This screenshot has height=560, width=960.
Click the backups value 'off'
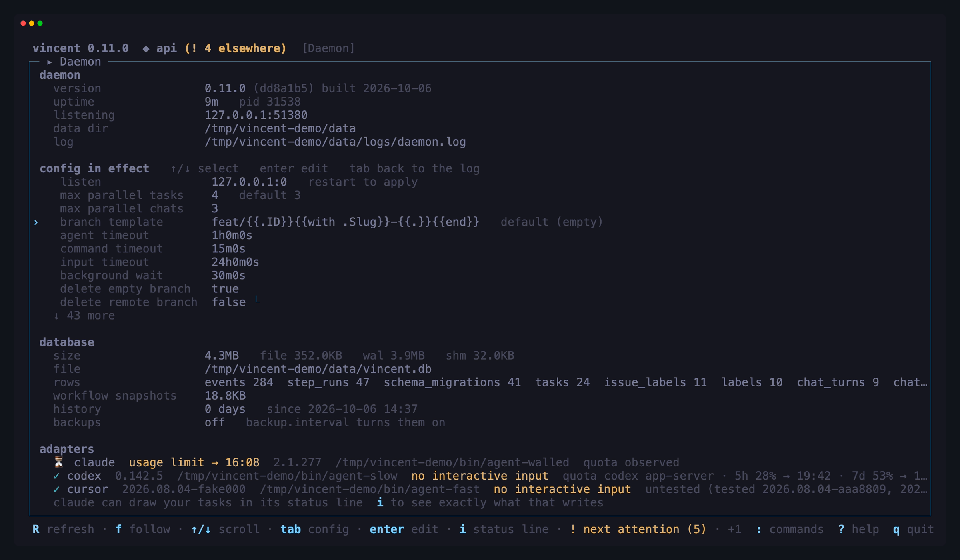[215, 422]
